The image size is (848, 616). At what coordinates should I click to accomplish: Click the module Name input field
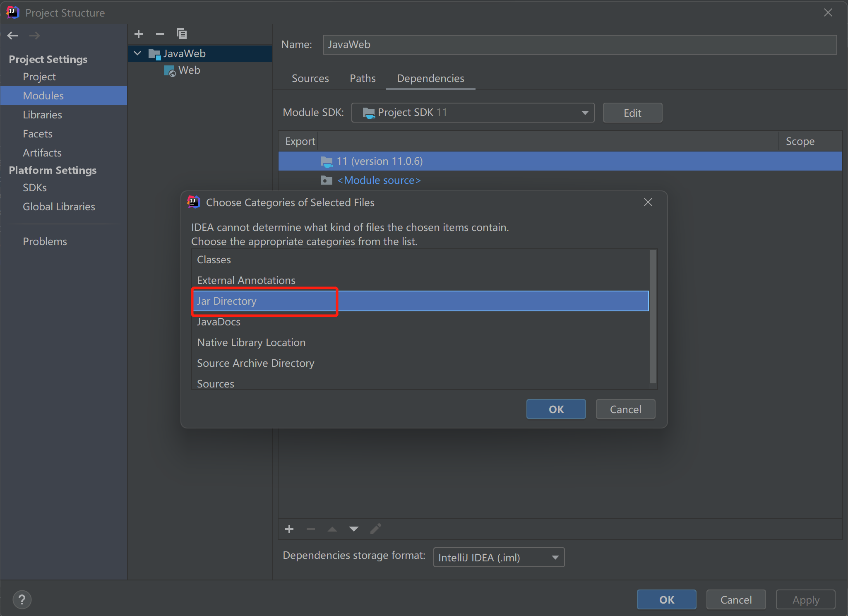(x=579, y=45)
